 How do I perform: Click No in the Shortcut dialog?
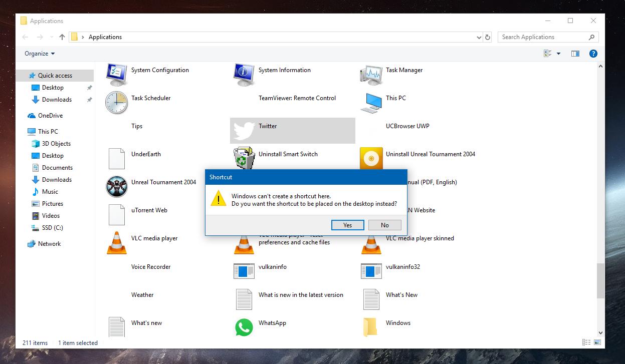384,225
